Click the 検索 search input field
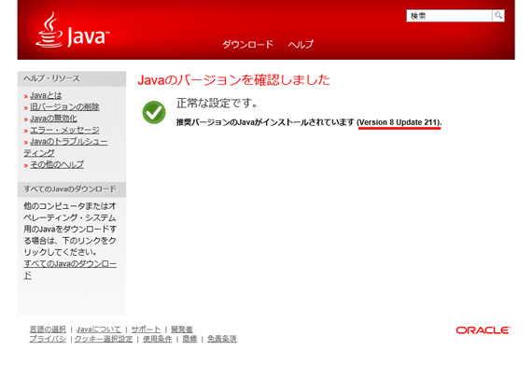Screen dimensions: 532x392 [x=449, y=16]
